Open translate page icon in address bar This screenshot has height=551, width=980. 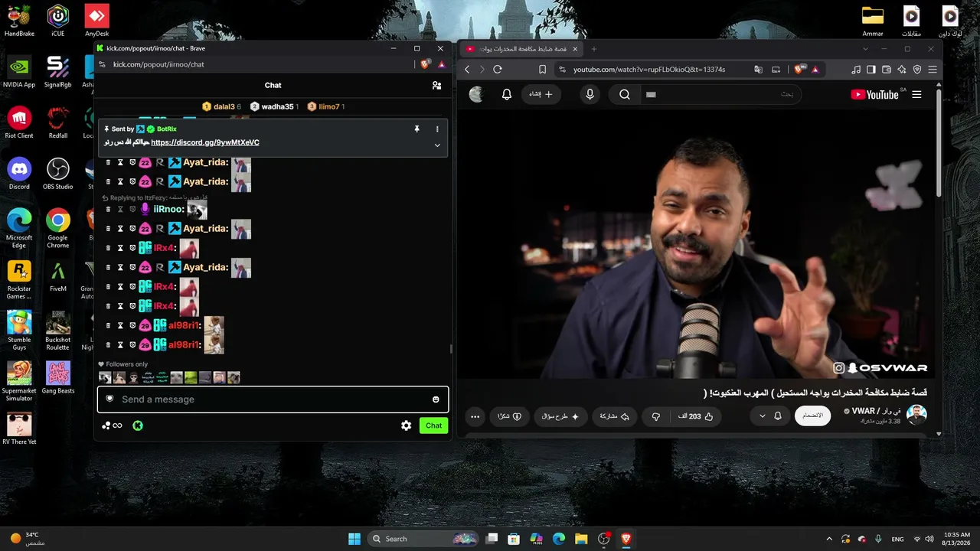[x=758, y=70]
